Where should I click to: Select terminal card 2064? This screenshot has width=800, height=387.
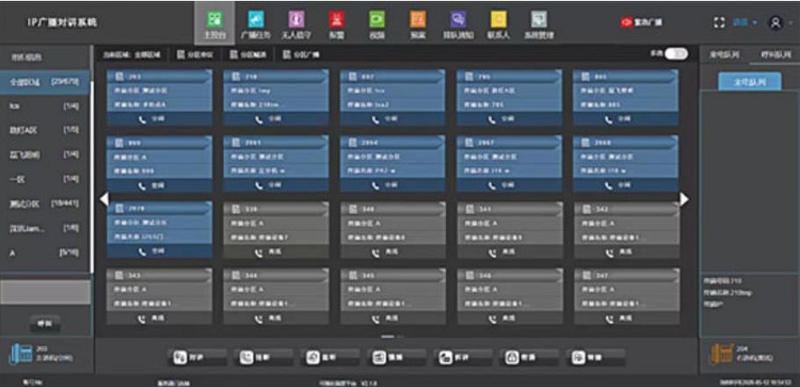pyautogui.click(x=393, y=164)
